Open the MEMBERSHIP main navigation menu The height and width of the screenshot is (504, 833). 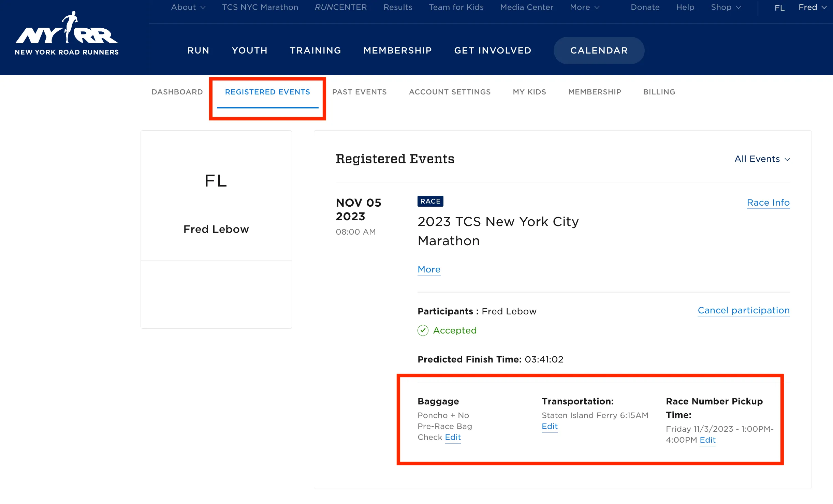[x=398, y=50]
